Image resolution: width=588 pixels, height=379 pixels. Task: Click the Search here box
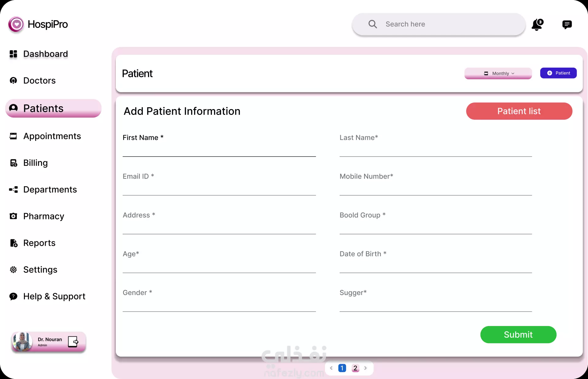pos(439,24)
